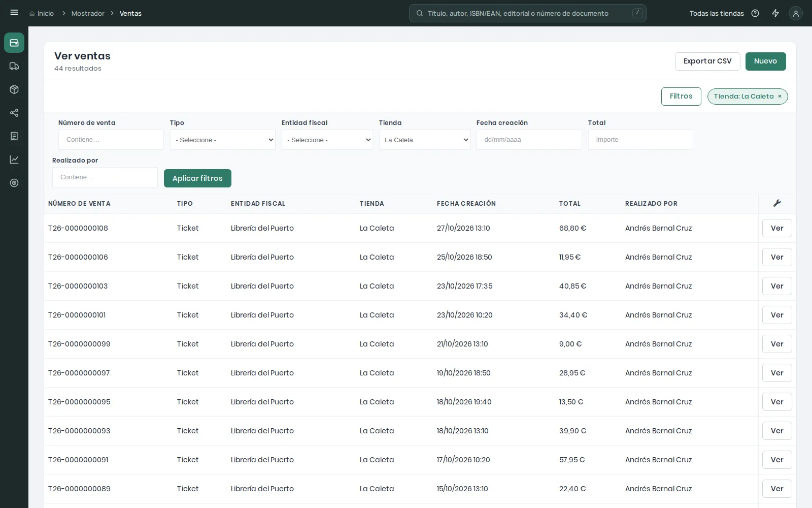Click the Nuevo button

765,61
